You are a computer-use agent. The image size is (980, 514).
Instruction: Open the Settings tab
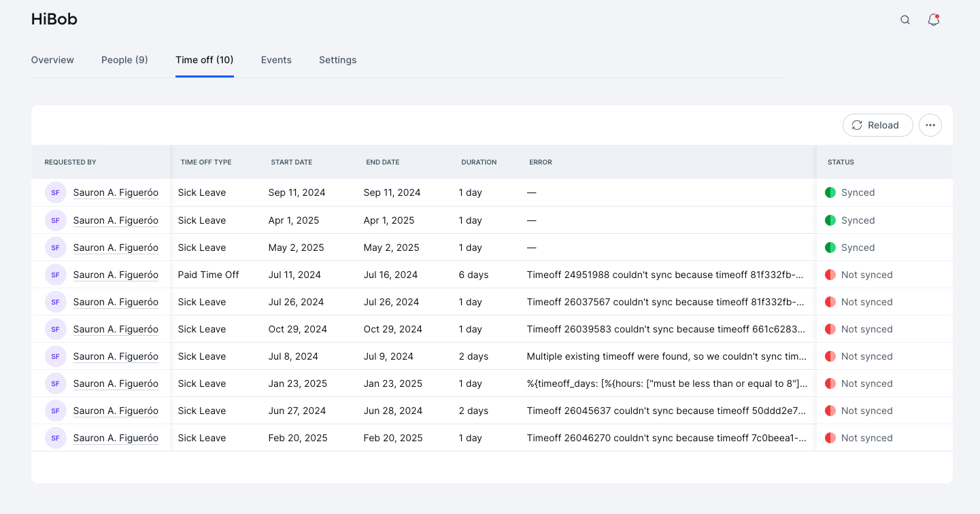(x=337, y=60)
